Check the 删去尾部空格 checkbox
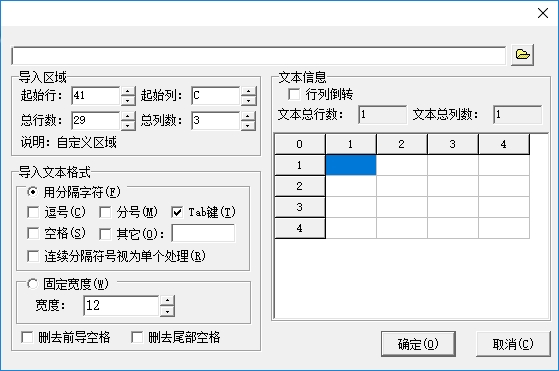559x371 pixels. [137, 337]
